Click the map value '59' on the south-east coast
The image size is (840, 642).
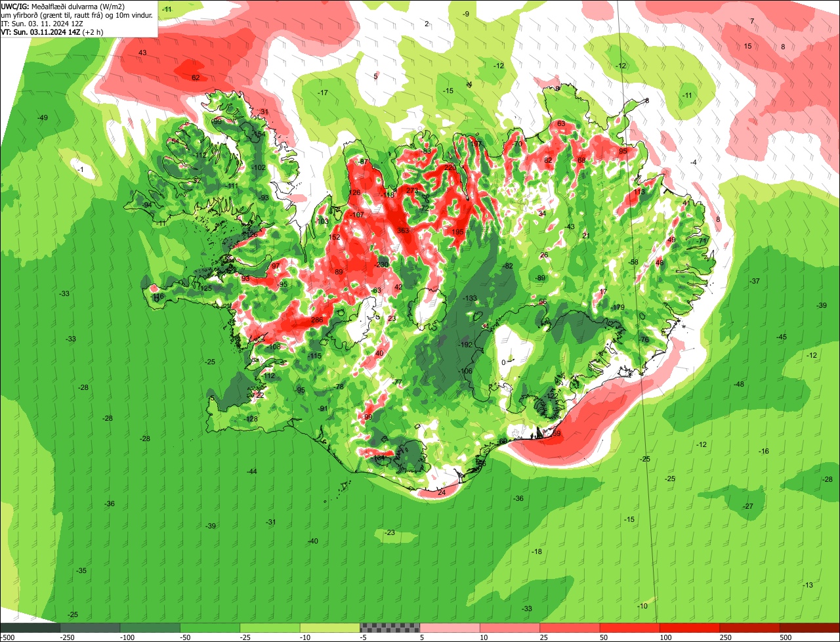click(556, 433)
